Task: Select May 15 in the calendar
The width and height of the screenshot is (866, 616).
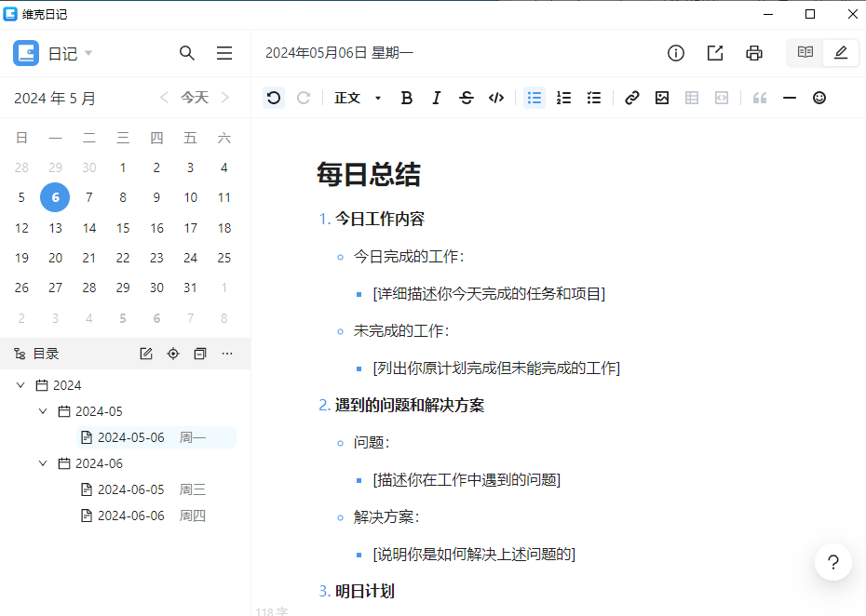Action: pyautogui.click(x=122, y=227)
